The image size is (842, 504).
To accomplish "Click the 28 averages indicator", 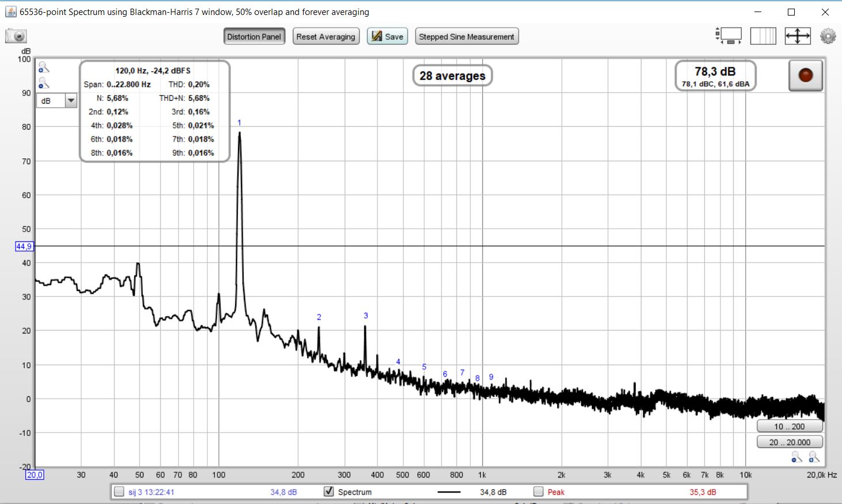I will 452,75.
